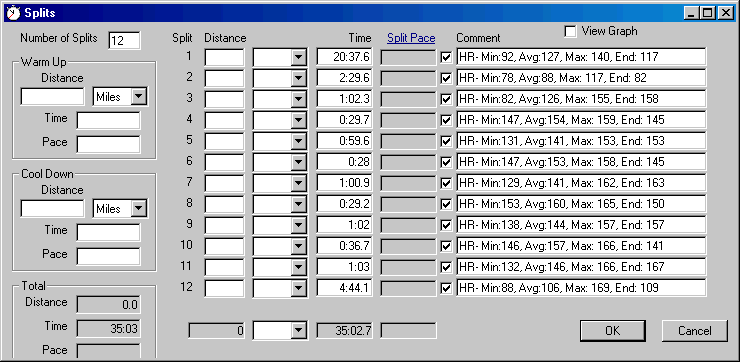Click the time field showing 20:37.6
This screenshot has width=740, height=362.
[x=345, y=57]
